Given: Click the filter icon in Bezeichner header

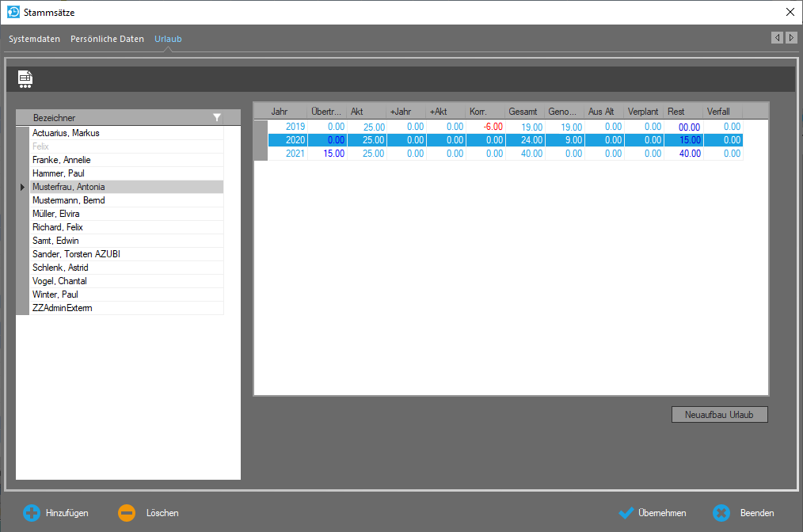Looking at the screenshot, I should click(217, 118).
